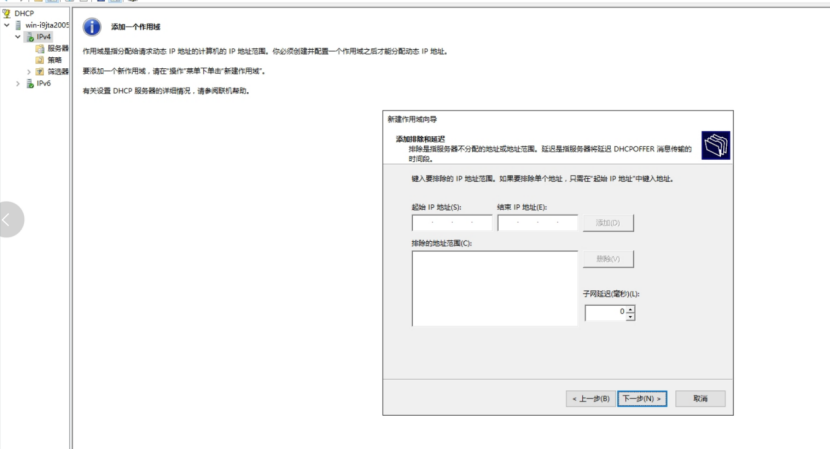Click the paragraph starting 作用域是指分配
The height and width of the screenshot is (450, 830).
click(x=266, y=51)
